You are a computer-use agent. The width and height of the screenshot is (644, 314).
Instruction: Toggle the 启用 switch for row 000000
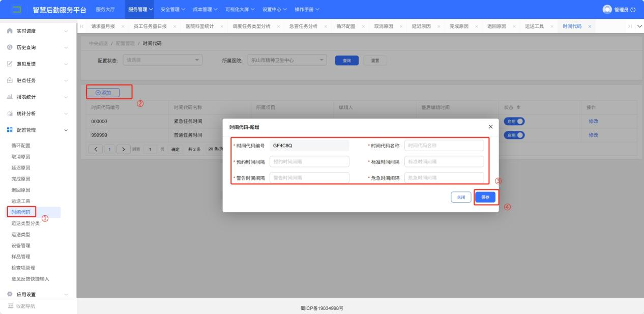pos(514,121)
